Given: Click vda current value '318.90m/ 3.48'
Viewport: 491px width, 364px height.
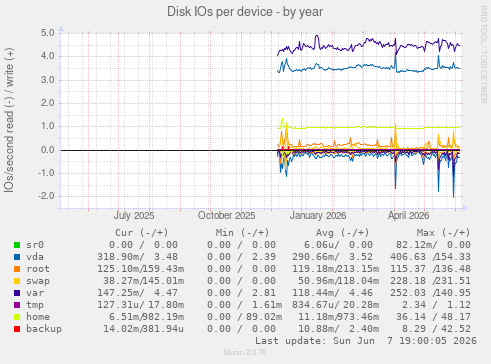Looking at the screenshot, I should (x=137, y=257).
